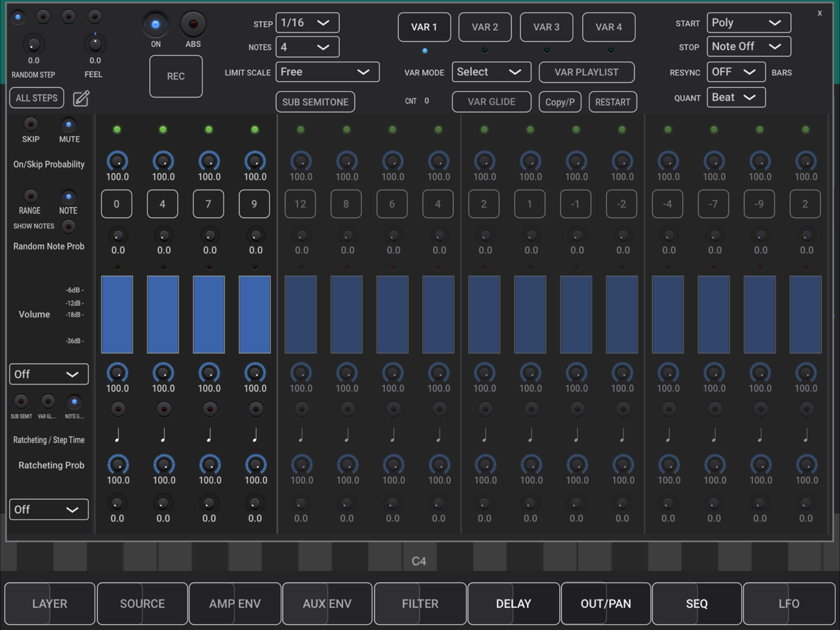Viewport: 840px width, 630px height.
Task: Click the ALL STEPS button
Action: pyautogui.click(x=37, y=98)
